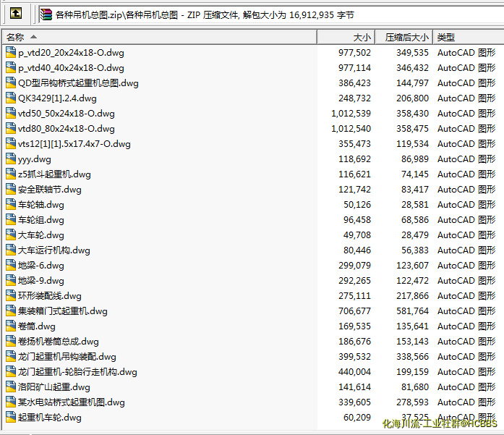Select file name QD型吊钩桥式起重机总图.dwg

pyautogui.click(x=78, y=83)
